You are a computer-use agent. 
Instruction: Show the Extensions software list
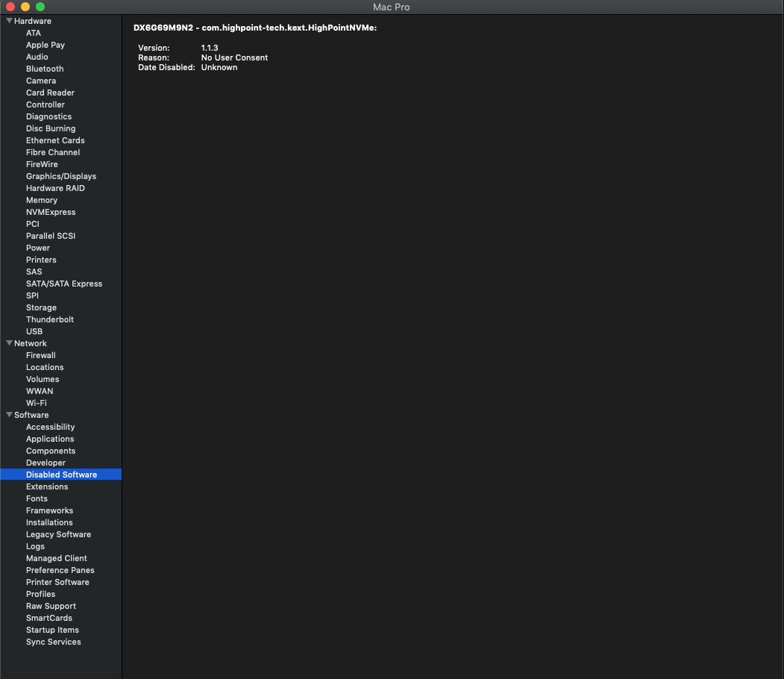(47, 486)
